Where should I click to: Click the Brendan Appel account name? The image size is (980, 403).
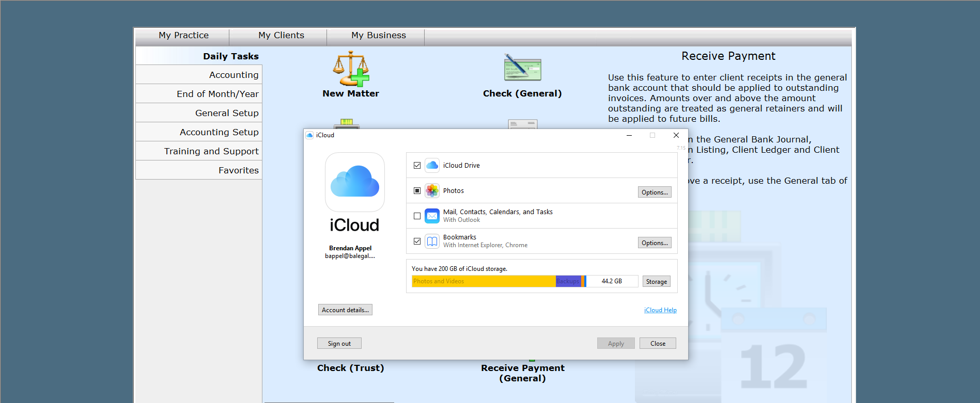350,248
